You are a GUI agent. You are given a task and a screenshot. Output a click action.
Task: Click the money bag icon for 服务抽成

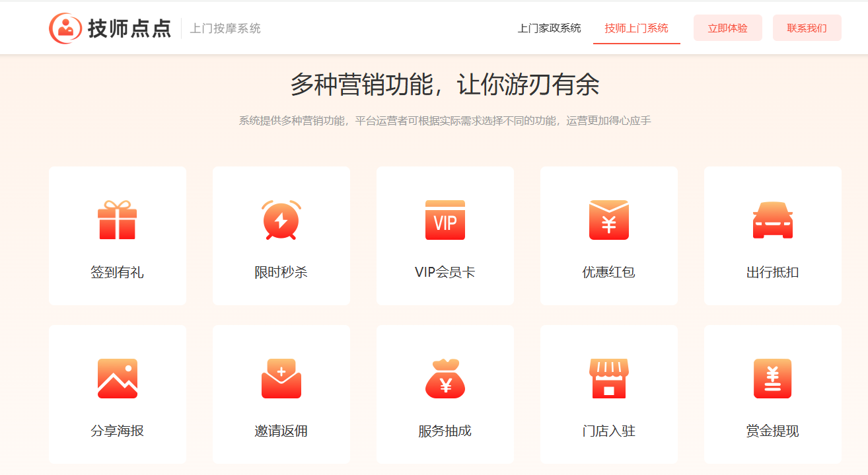pyautogui.click(x=445, y=379)
